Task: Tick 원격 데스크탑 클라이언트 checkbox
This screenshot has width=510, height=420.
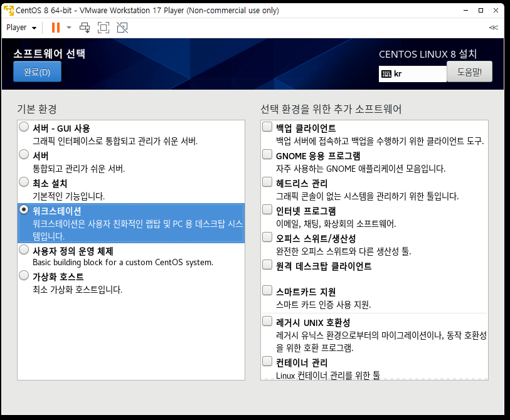Action: coord(267,265)
